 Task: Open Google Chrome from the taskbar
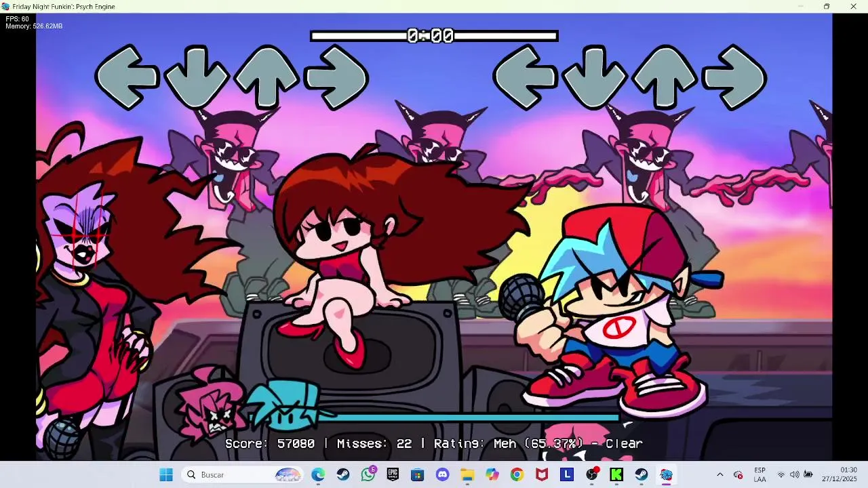(517, 474)
